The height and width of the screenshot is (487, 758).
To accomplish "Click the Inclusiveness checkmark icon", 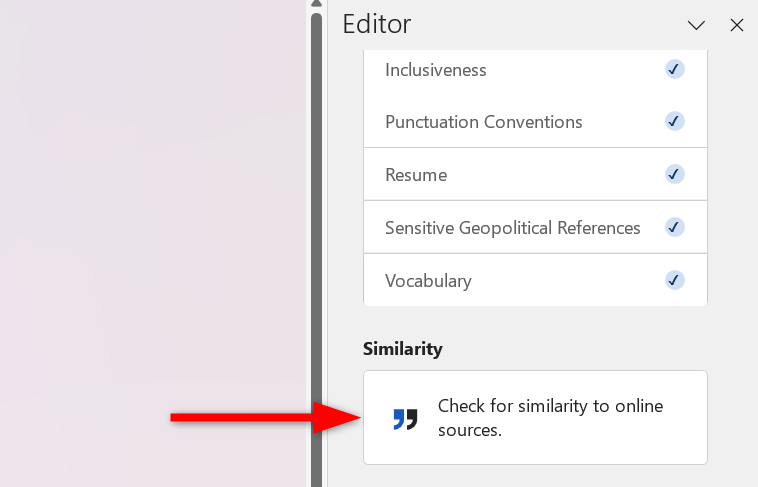I will (674, 69).
